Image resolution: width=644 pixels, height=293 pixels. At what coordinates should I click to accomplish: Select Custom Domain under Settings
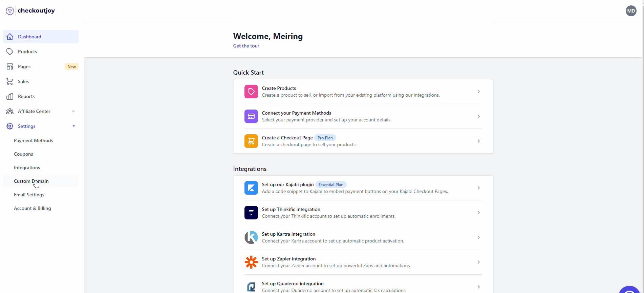pyautogui.click(x=31, y=181)
